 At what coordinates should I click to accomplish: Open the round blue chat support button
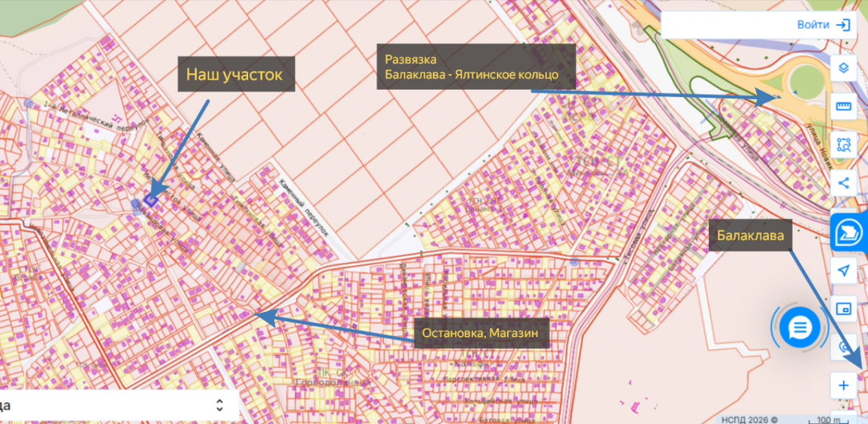click(799, 329)
